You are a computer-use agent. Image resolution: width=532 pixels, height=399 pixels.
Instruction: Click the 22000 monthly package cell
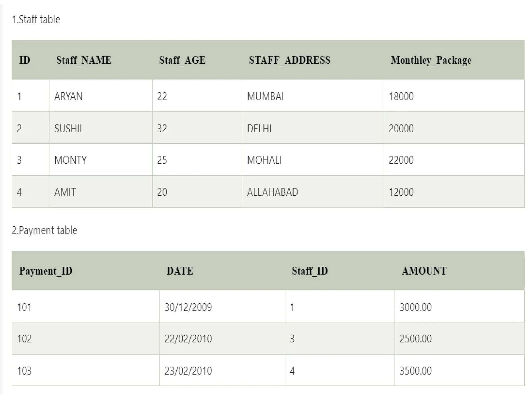point(401,160)
